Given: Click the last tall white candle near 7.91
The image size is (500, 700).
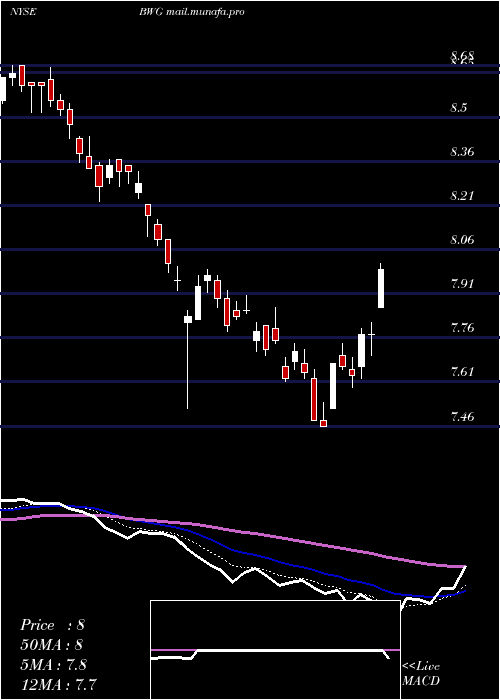Looking at the screenshot, I should click(x=381, y=288).
